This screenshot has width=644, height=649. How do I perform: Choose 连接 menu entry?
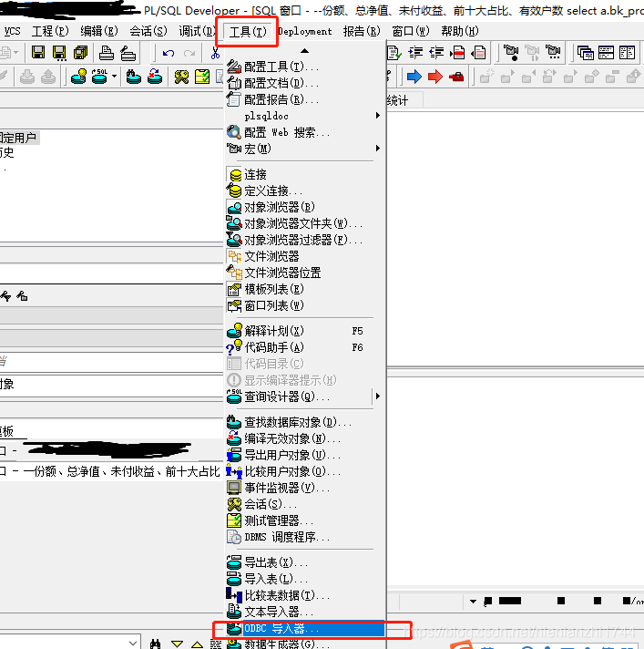tap(305, 174)
